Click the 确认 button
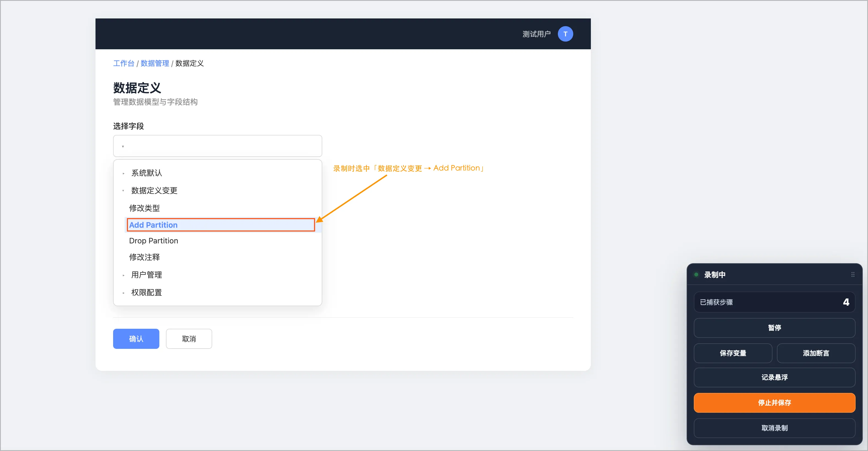The width and height of the screenshot is (868, 451). pos(136,339)
